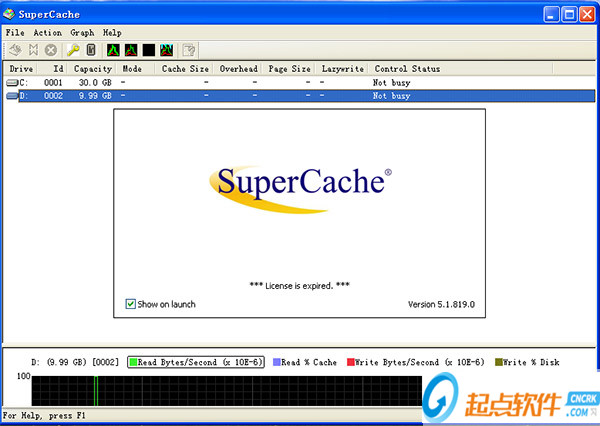
Task: Select the first green-red graph icon
Action: coord(113,50)
